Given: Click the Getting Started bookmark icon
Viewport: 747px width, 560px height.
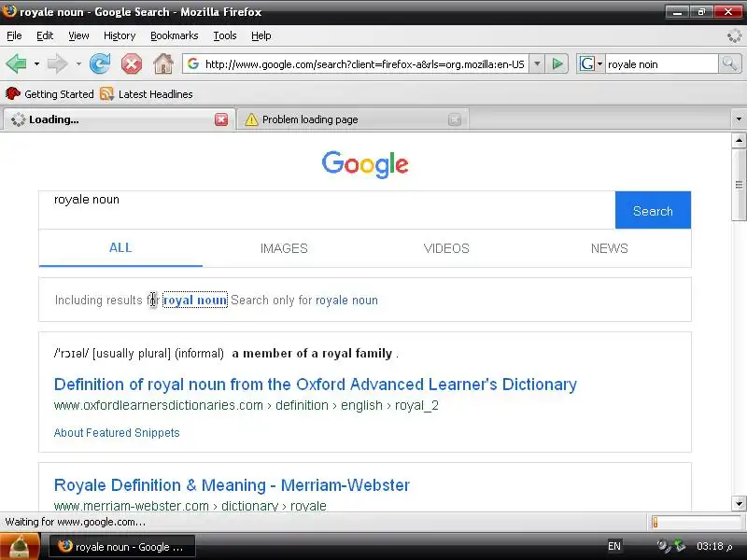Looking at the screenshot, I should pyautogui.click(x=13, y=94).
